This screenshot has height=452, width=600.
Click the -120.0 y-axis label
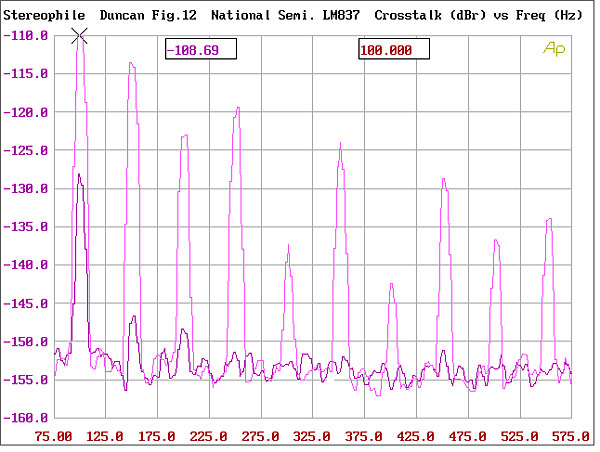coord(26,112)
